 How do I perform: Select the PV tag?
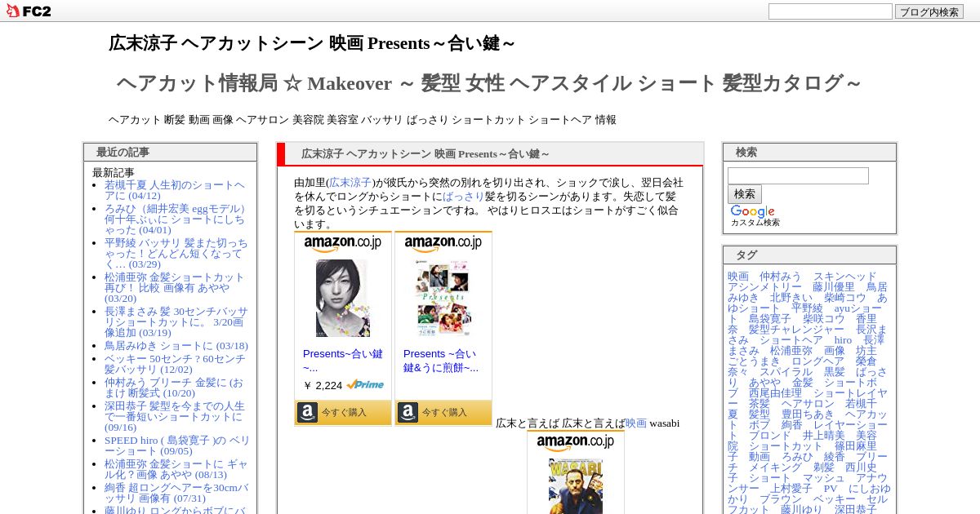pos(831,489)
